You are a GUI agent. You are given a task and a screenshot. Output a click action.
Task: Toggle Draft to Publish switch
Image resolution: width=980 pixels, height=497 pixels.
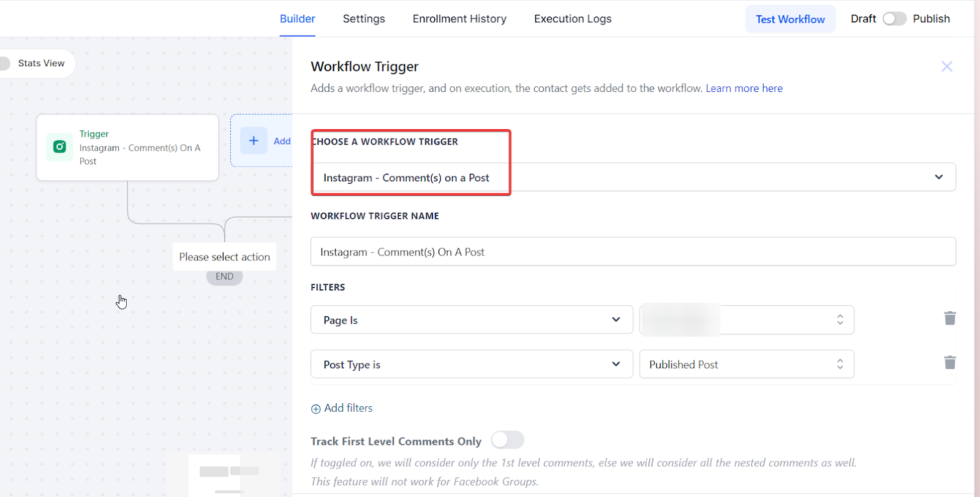894,19
